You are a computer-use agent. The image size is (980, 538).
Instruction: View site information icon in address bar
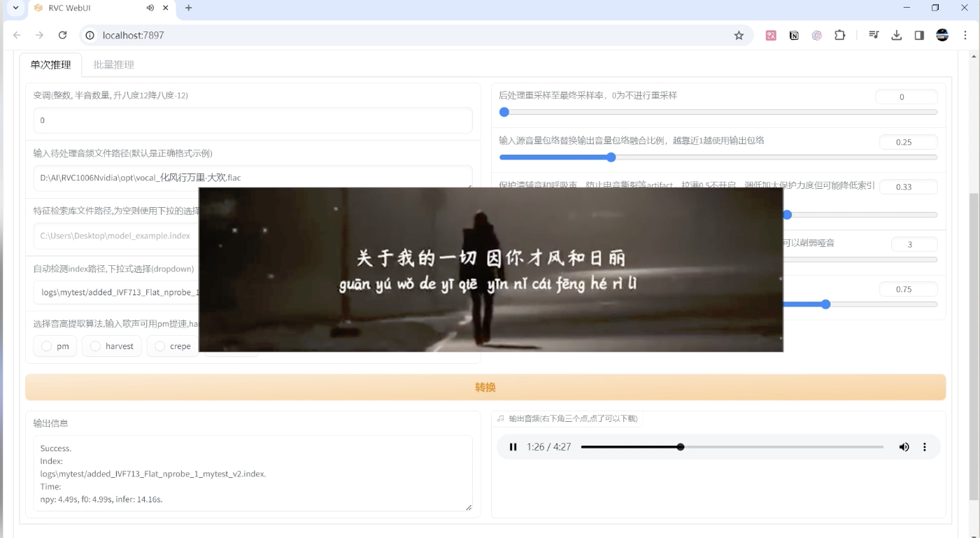click(90, 36)
